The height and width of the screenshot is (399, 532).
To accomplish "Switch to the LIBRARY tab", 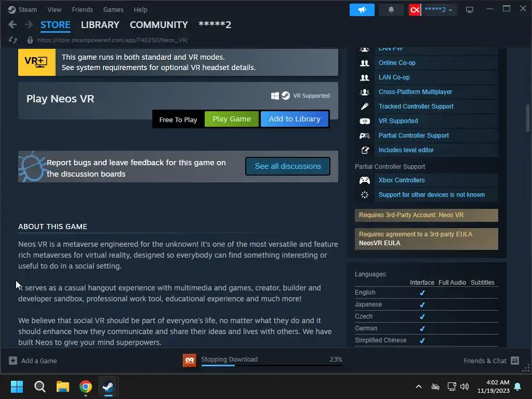I will point(100,25).
